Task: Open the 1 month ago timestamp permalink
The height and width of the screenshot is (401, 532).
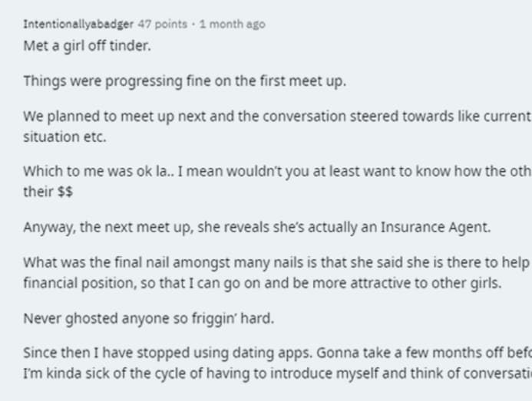Action: click(x=233, y=25)
